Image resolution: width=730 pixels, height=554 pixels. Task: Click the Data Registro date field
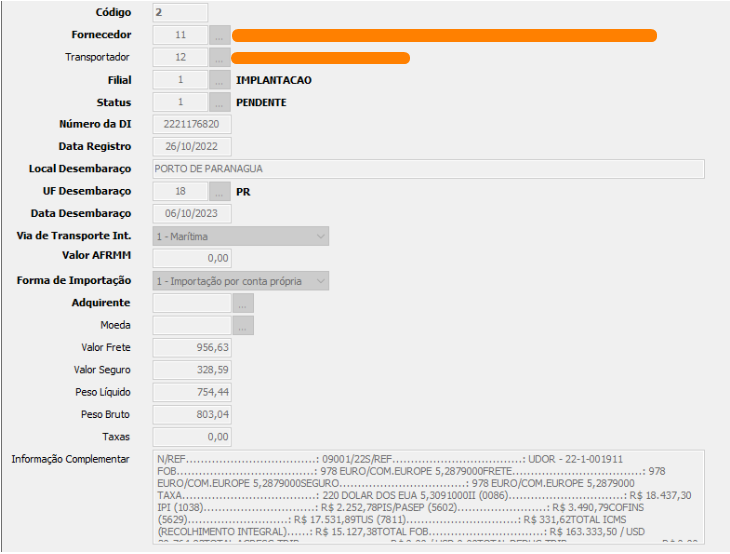pyautogui.click(x=192, y=146)
